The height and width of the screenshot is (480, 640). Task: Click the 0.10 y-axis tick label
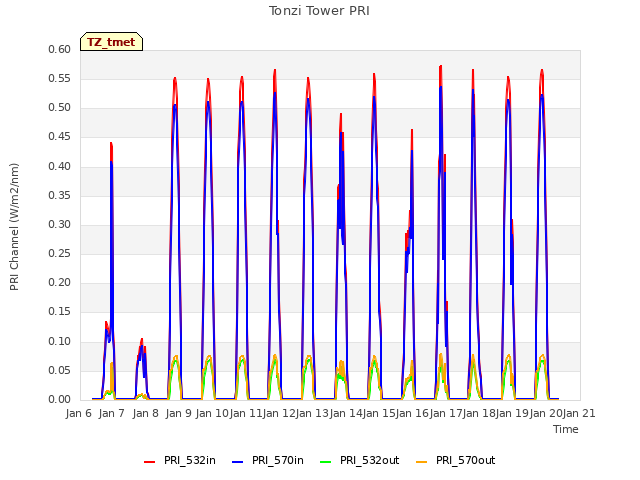pyautogui.click(x=60, y=342)
